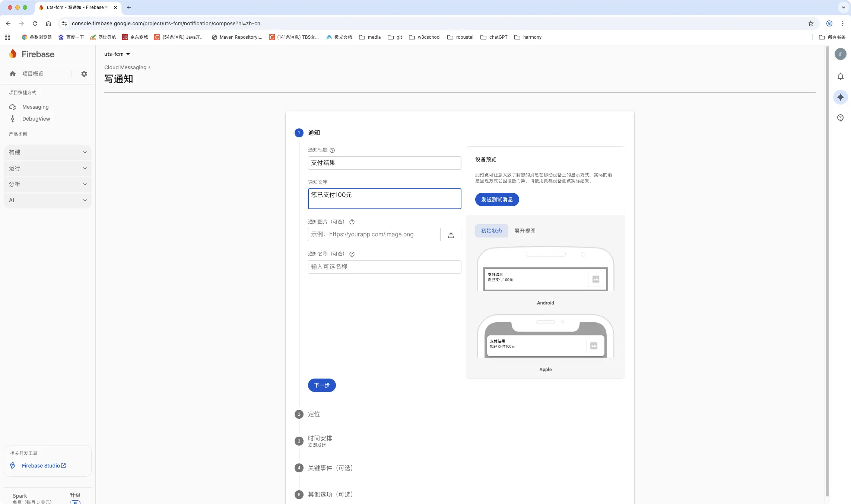
Task: Click the 通知名称 input field
Action: pyautogui.click(x=384, y=267)
